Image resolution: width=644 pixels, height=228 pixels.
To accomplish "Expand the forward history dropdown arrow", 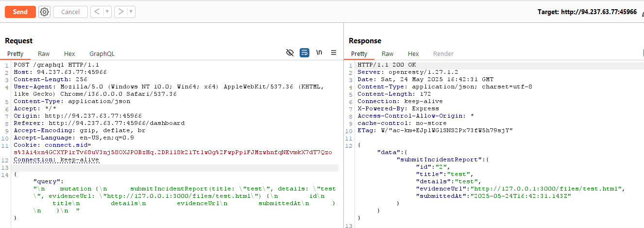I will tap(131, 12).
